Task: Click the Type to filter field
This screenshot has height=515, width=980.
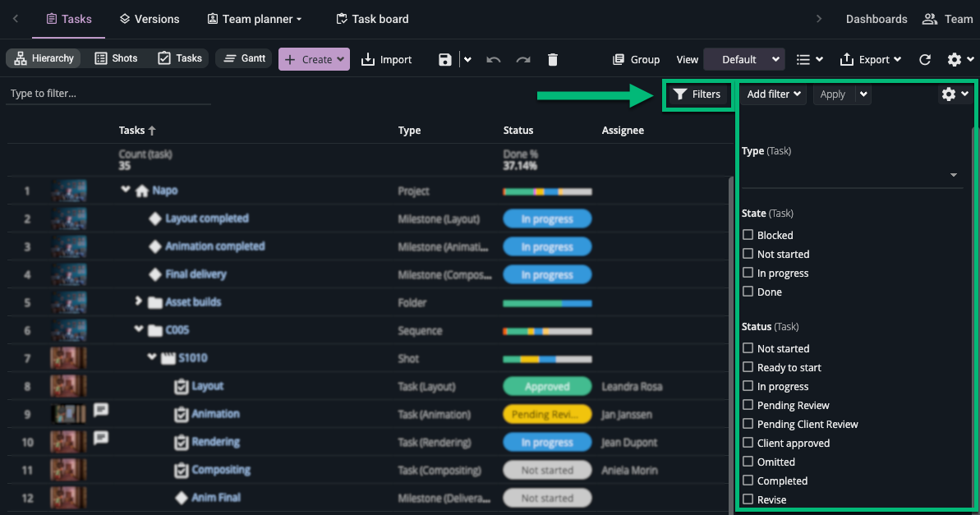Action: (107, 94)
